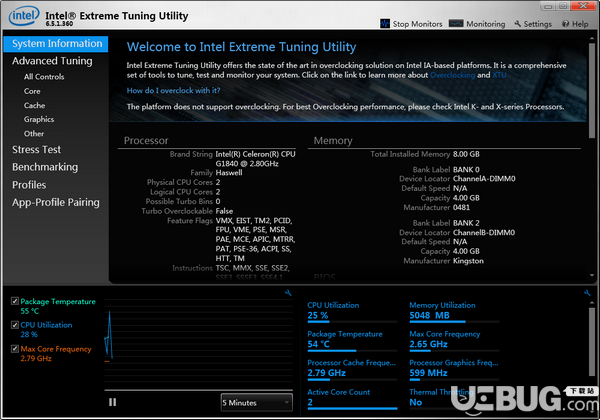Click 2.79 GHz reading under Max Core Frequency legend
The height and width of the screenshot is (420, 600).
click(36, 358)
